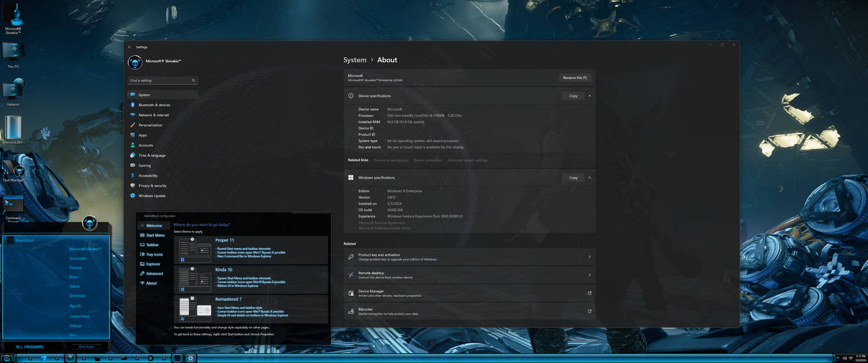
Task: Select Explorer tab in StartAllBack
Action: coord(154,264)
